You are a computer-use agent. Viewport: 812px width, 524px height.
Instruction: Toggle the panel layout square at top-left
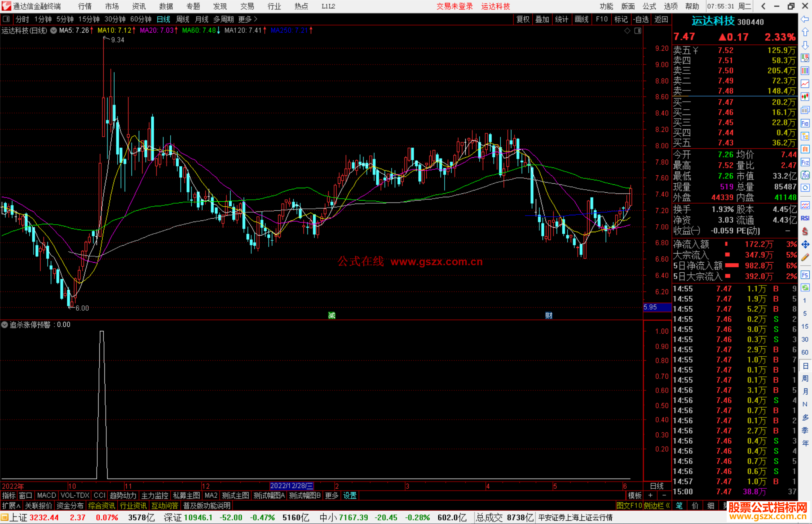6,19
